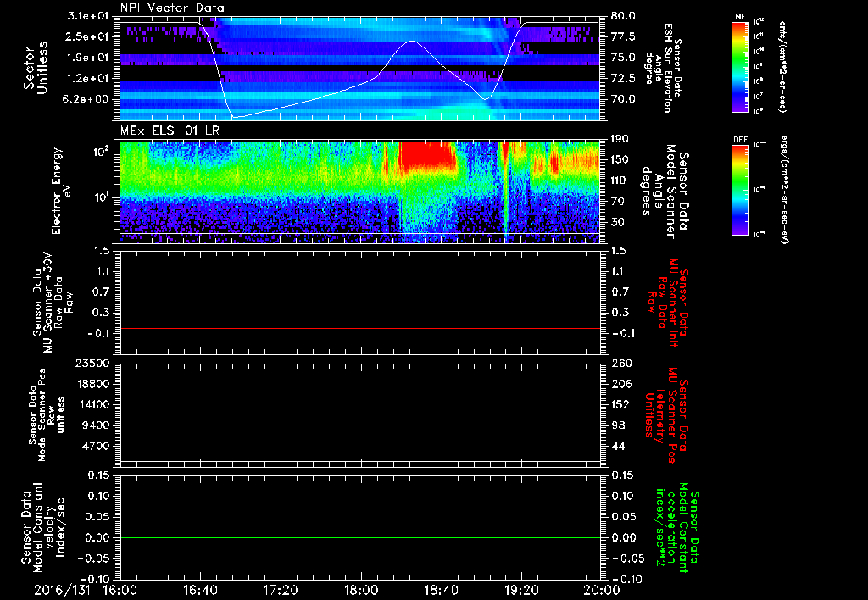Click the 'cnts/(cm**2-sr-sec)' units label
Image resolution: width=868 pixels, height=600 pixels.
(x=782, y=67)
